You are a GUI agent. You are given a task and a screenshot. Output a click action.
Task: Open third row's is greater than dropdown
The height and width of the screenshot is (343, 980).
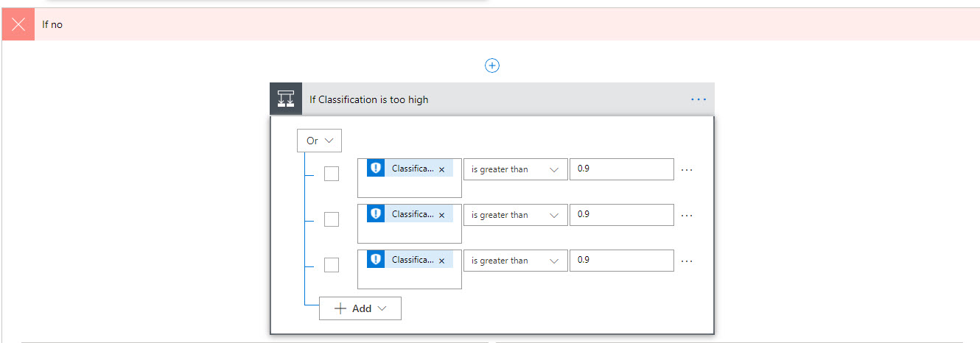coord(515,261)
